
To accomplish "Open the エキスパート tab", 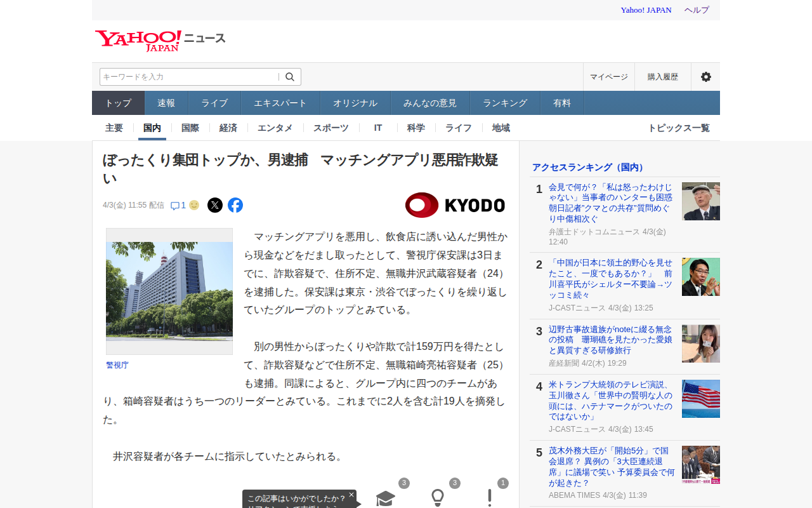I will 280,103.
